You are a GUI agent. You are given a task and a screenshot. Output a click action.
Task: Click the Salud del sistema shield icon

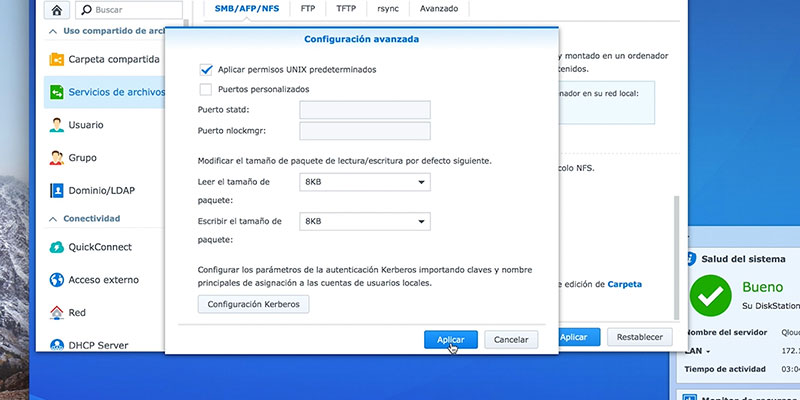coord(691,259)
